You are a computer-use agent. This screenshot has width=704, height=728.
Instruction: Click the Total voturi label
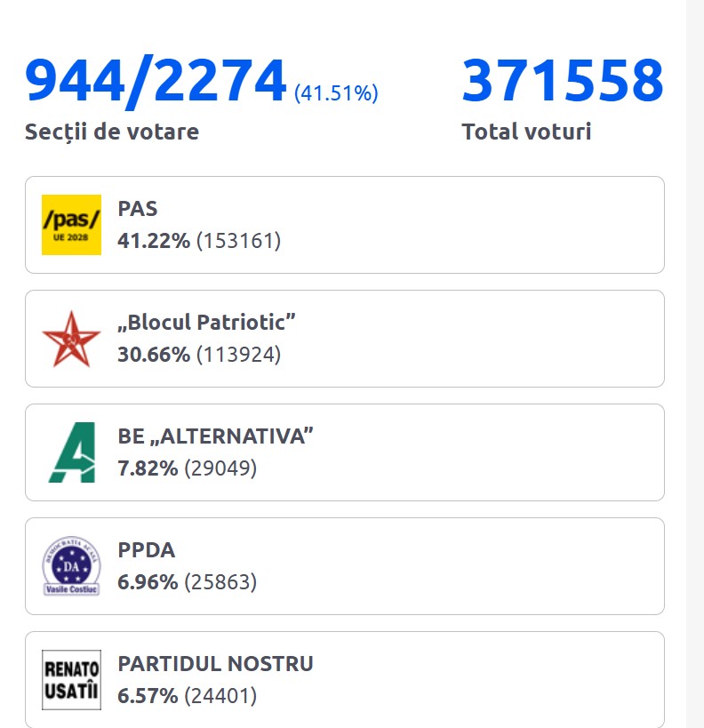click(526, 132)
